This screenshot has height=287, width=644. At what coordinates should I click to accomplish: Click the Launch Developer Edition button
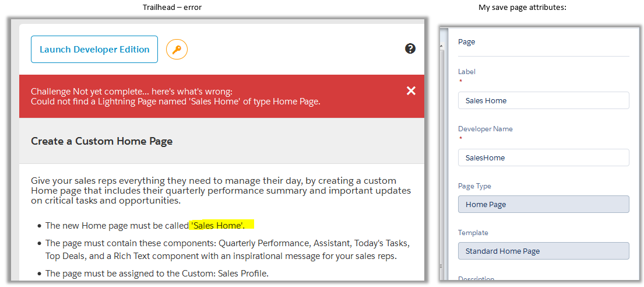pyautogui.click(x=94, y=50)
